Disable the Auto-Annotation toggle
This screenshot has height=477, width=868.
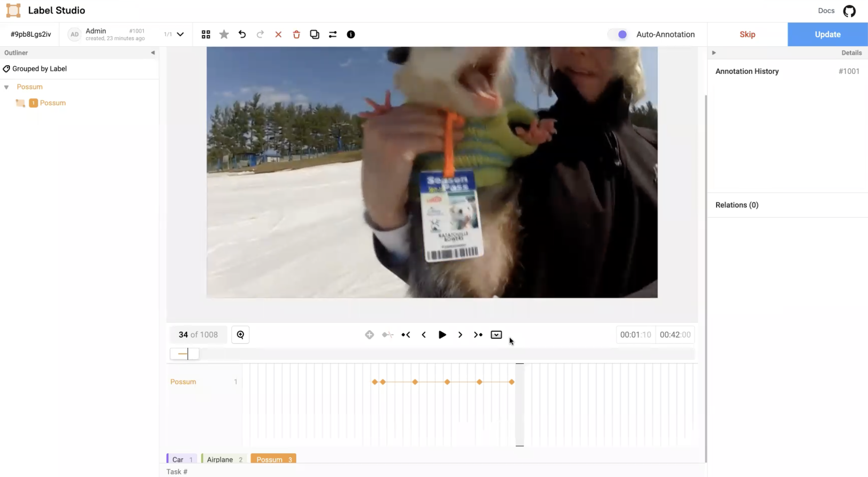[619, 34]
